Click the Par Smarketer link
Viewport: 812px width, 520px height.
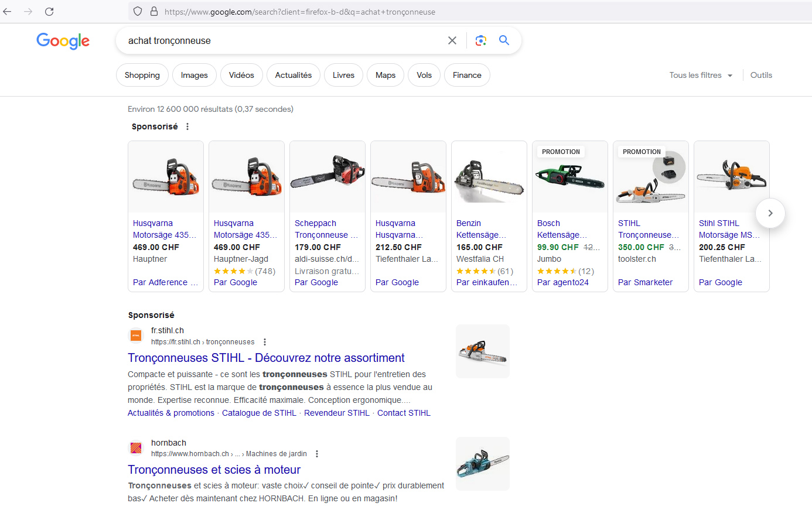coord(646,282)
